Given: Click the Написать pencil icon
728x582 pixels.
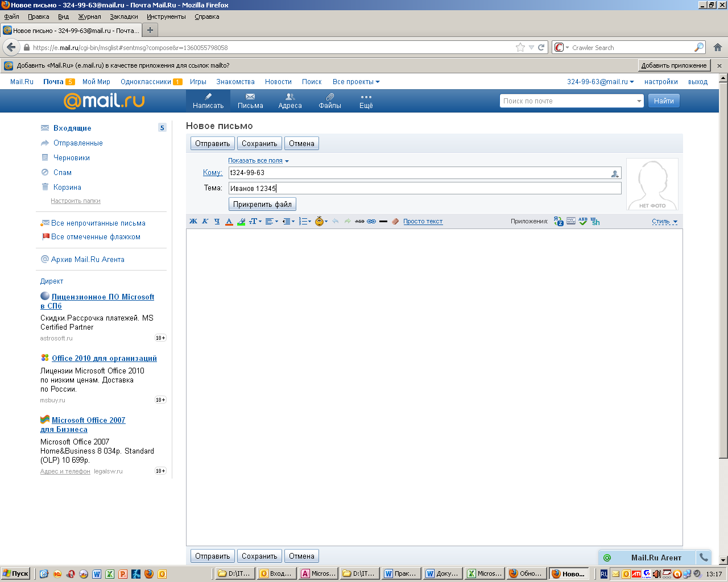Looking at the screenshot, I should (208, 97).
